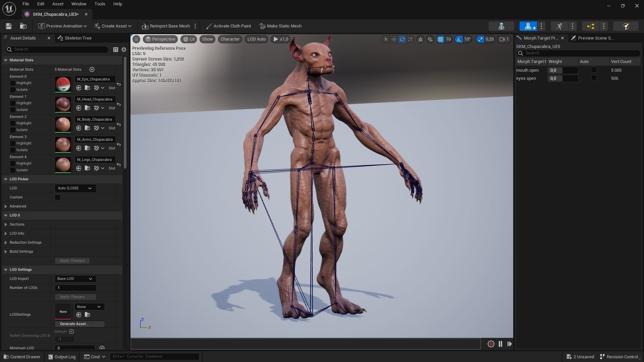Browse to M_Body_Chupacabra in Content Browser
Viewport: 644px width, 362px height.
(88, 128)
